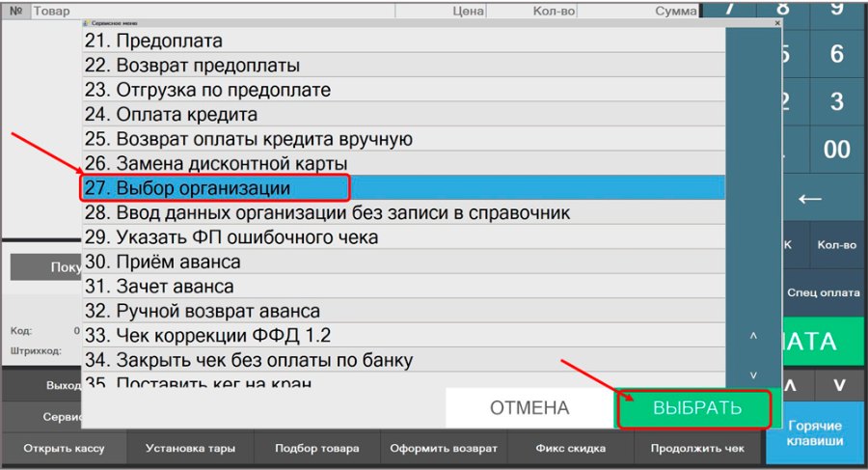Screen dimensions: 868x470
Task: Click the Товар column header
Action: [213, 11]
